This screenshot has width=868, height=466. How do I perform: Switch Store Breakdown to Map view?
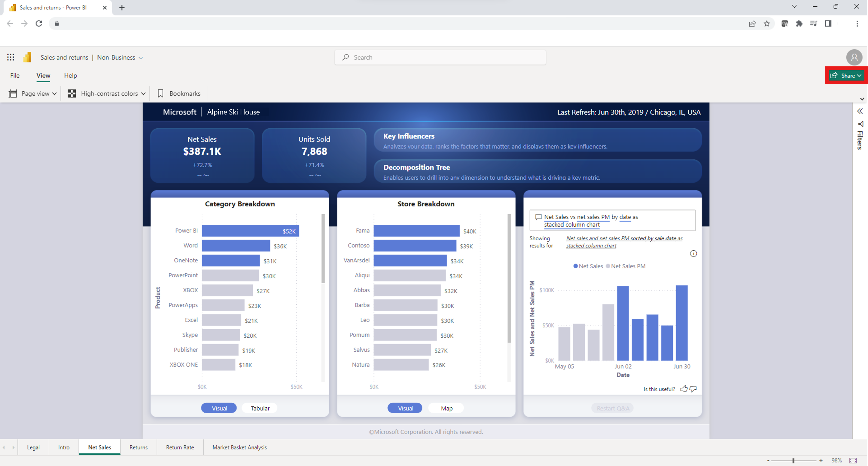[447, 408]
